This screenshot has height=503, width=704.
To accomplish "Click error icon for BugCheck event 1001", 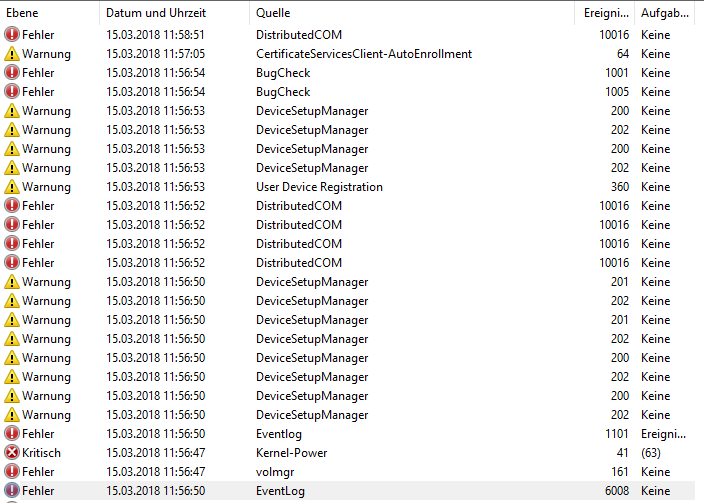I will [12, 73].
